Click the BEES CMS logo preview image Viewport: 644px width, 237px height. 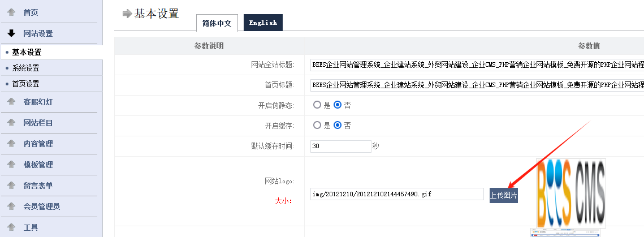coord(570,192)
